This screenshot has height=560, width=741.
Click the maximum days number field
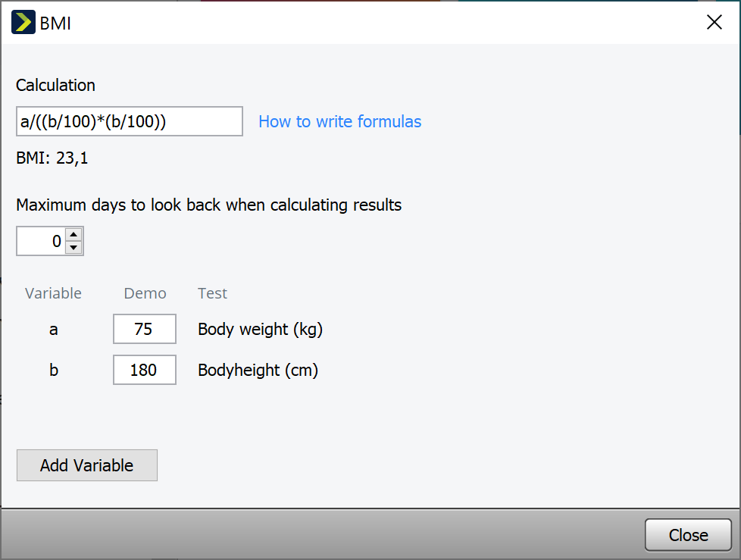(x=42, y=242)
